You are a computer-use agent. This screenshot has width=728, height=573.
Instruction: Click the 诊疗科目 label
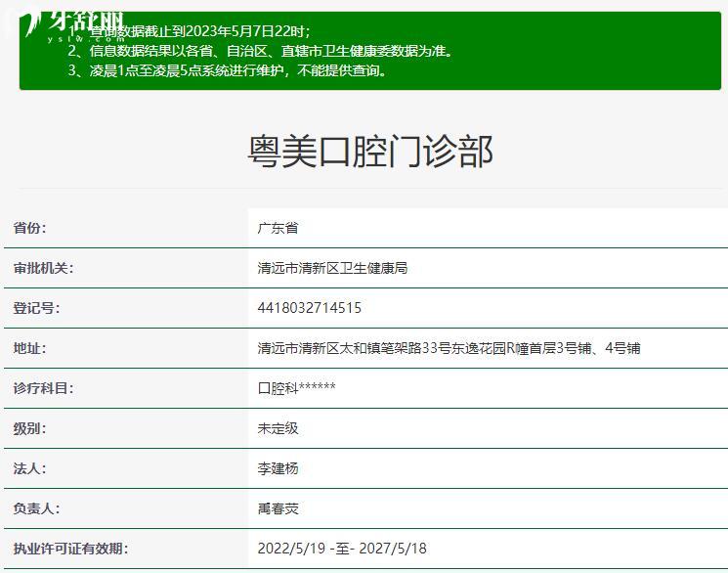[x=43, y=387]
